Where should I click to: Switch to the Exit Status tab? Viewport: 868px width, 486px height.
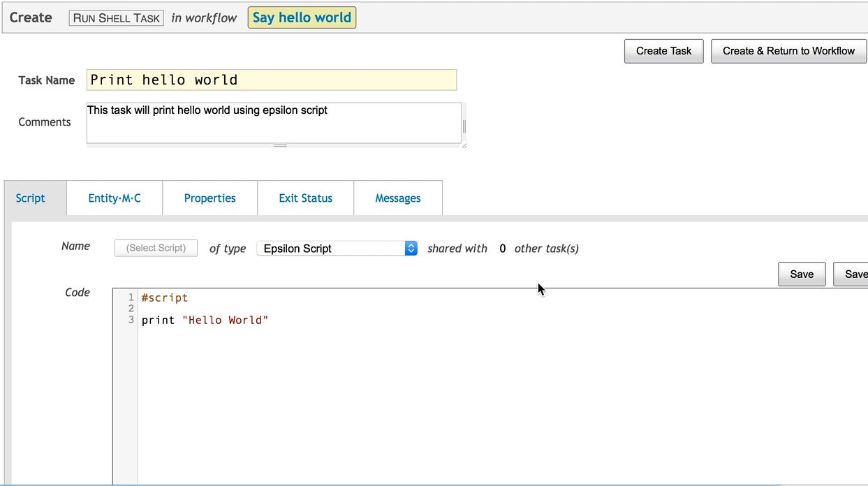306,198
